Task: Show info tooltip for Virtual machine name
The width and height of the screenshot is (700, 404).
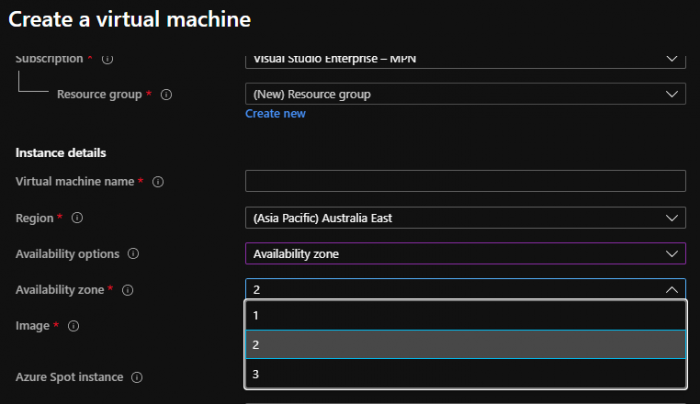Action: [158, 182]
